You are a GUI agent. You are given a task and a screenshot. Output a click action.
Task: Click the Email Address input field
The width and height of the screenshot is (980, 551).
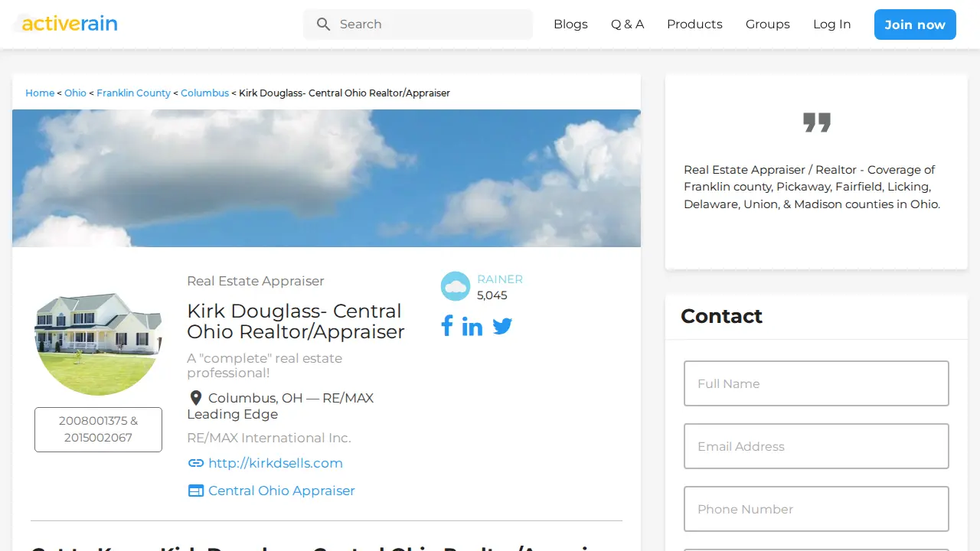(816, 446)
